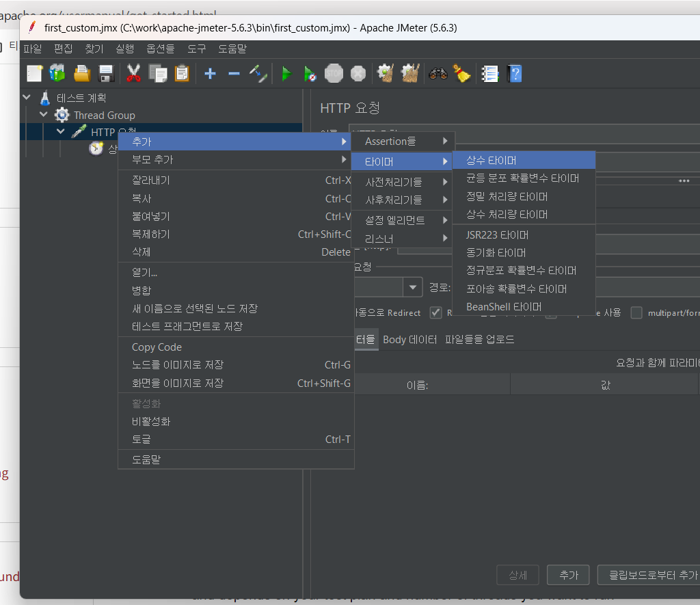Viewport: 700px width, 605px height.
Task: Click the timer clock icon in tree
Action: point(96,148)
